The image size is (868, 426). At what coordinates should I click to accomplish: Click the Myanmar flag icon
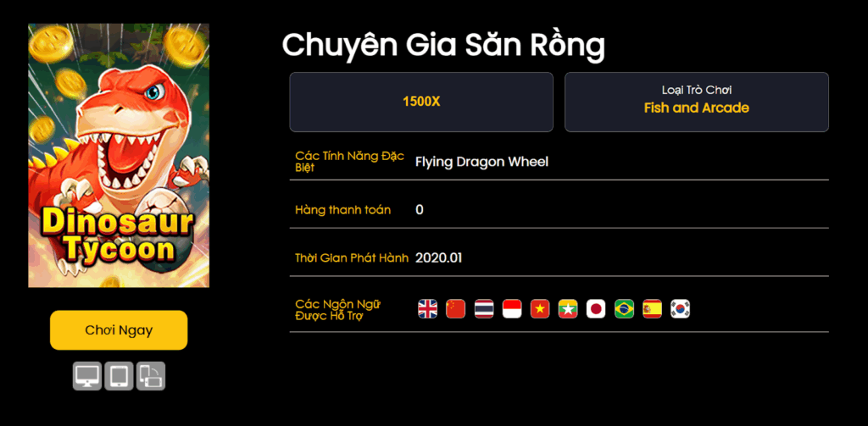568,309
